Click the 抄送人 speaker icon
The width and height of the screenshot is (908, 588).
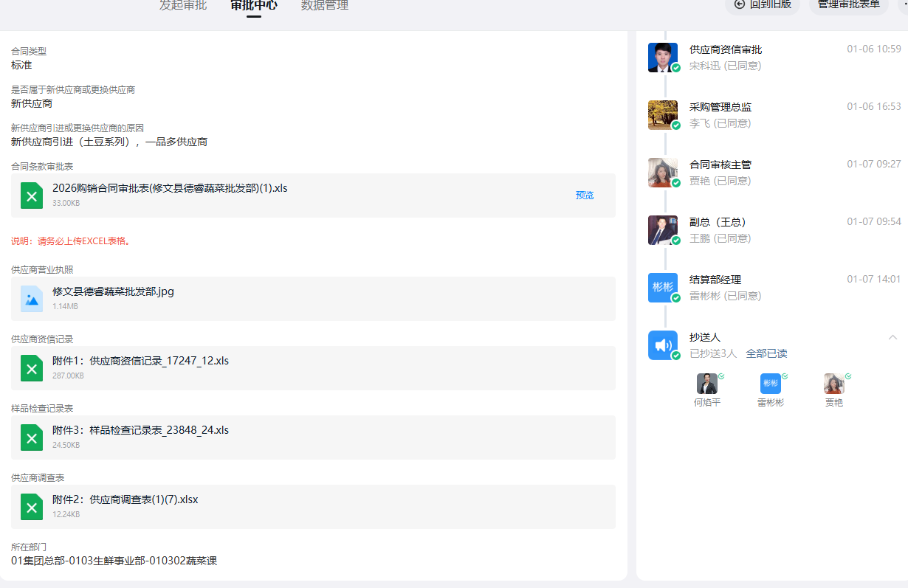click(662, 345)
